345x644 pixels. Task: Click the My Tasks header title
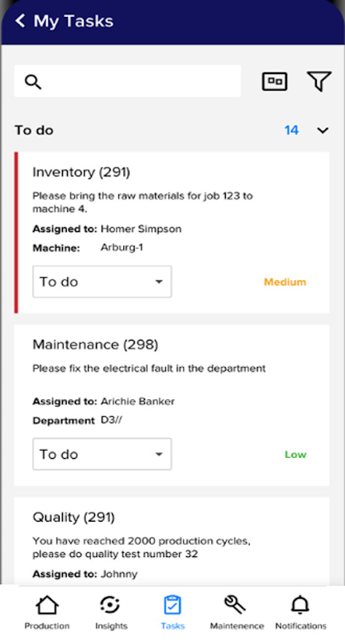[73, 21]
